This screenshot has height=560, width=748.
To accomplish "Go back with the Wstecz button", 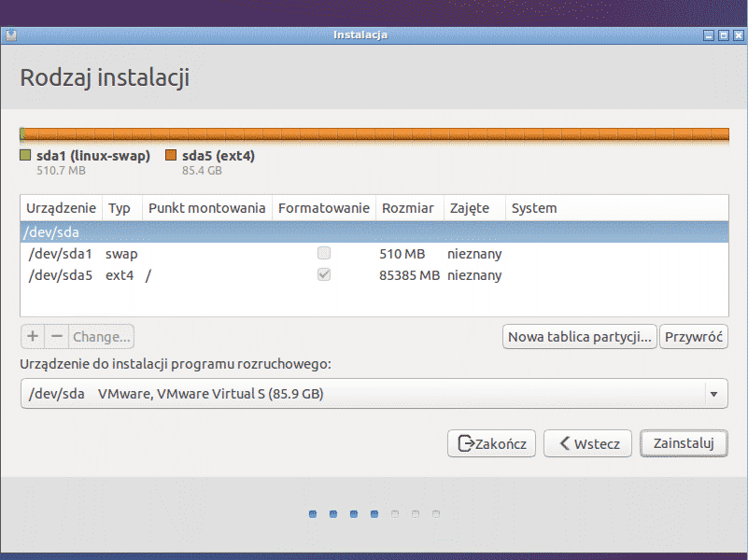I will point(588,443).
